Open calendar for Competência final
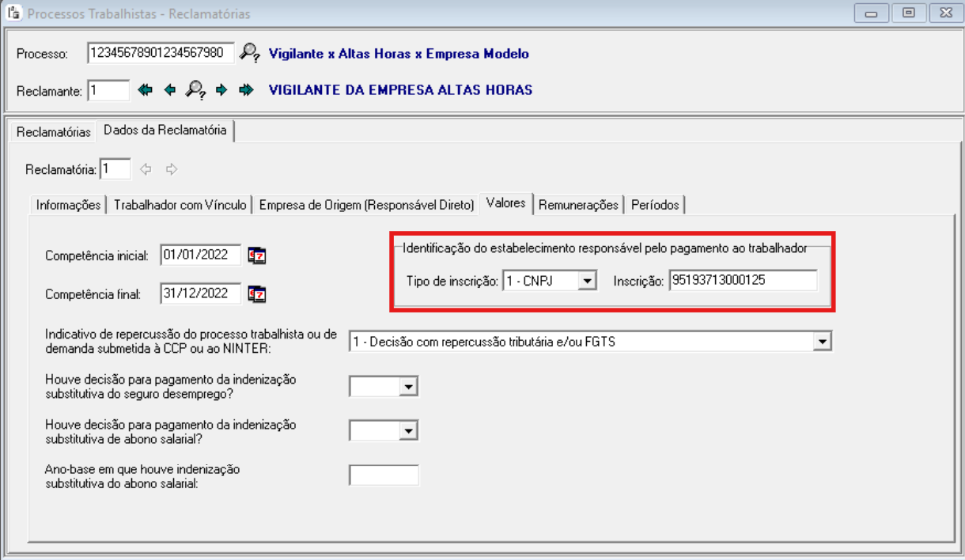The image size is (965, 560). pyautogui.click(x=257, y=294)
